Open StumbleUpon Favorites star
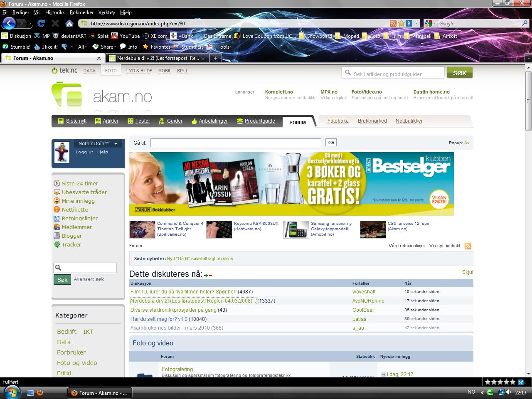532x399 pixels. 145,47
